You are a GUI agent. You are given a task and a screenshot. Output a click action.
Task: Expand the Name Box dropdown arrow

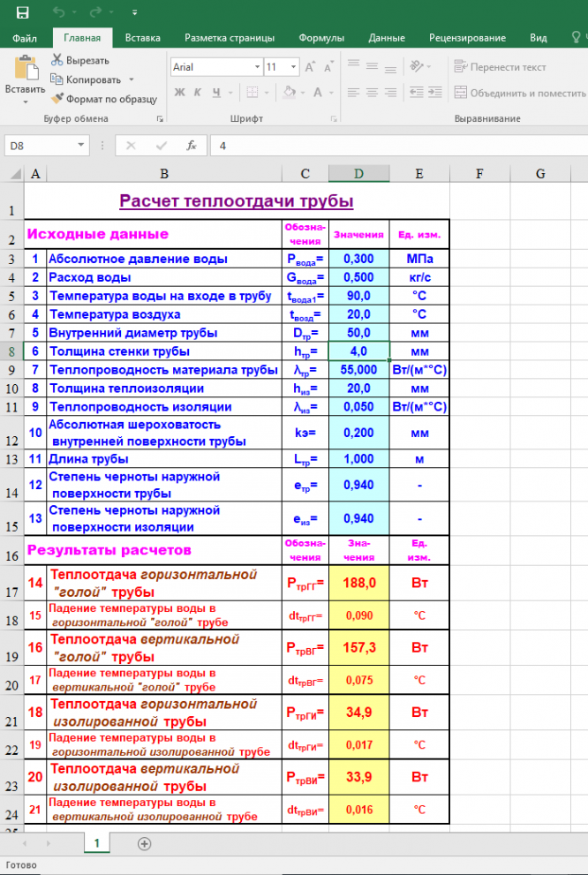(81, 146)
